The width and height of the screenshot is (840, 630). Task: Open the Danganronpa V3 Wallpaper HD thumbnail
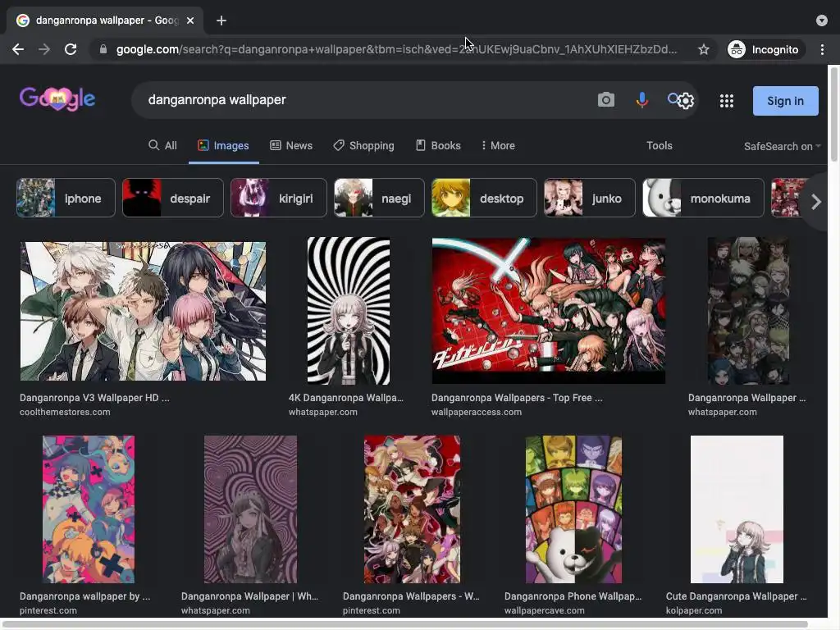tap(143, 311)
